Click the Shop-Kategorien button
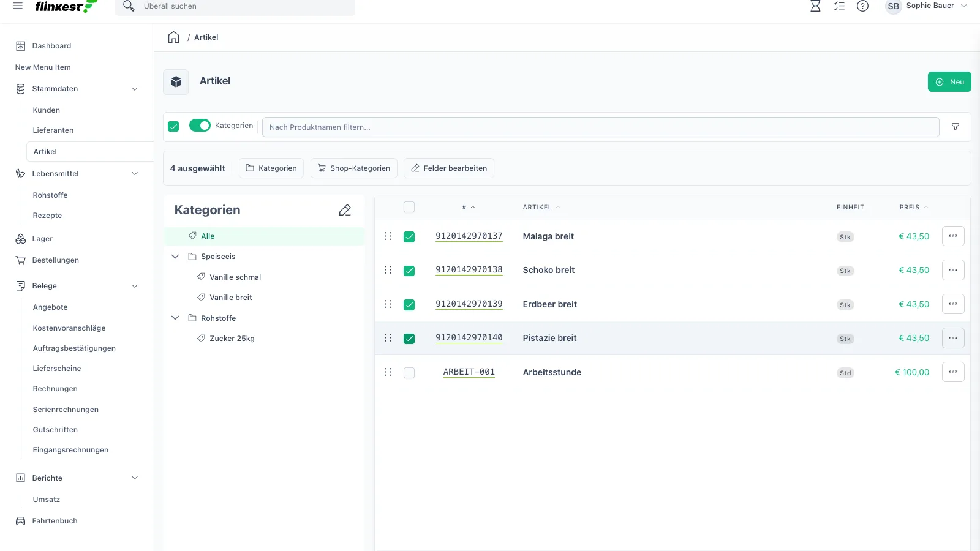The image size is (980, 551). pos(354,168)
